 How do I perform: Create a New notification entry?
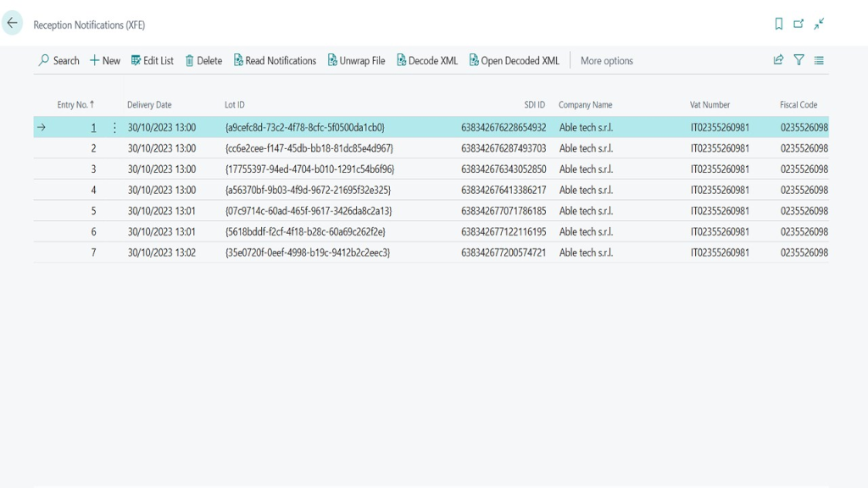pos(105,61)
